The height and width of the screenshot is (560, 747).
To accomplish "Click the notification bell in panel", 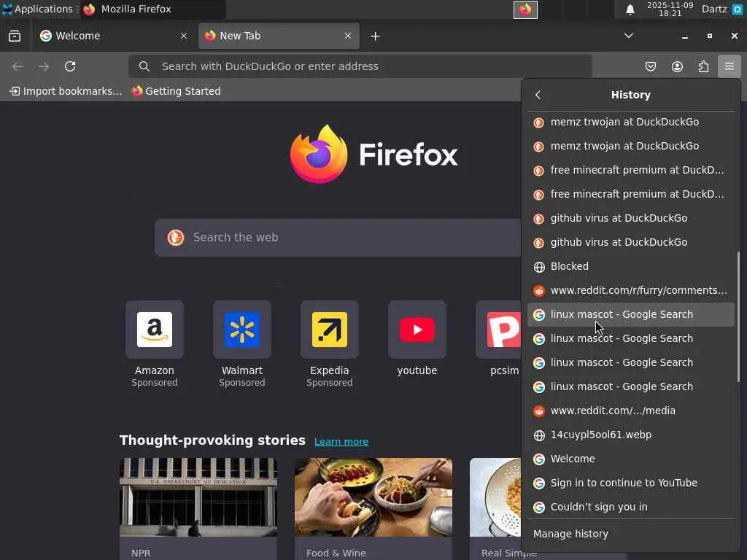I will pos(630,9).
